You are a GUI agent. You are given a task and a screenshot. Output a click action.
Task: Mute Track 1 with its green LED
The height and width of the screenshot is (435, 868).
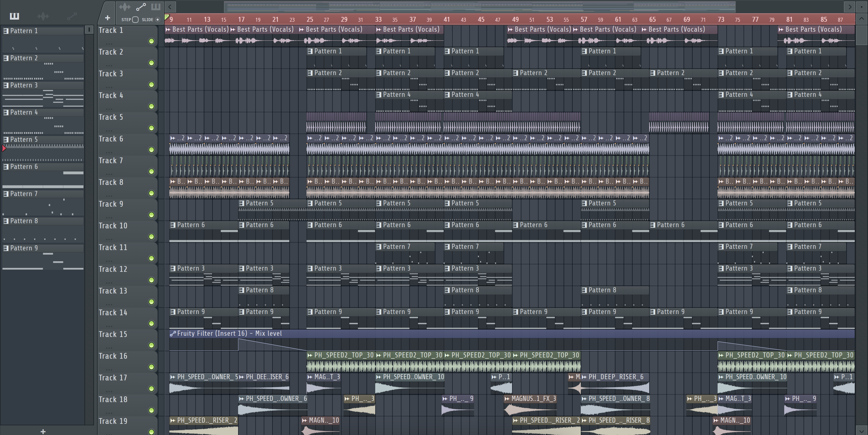151,41
